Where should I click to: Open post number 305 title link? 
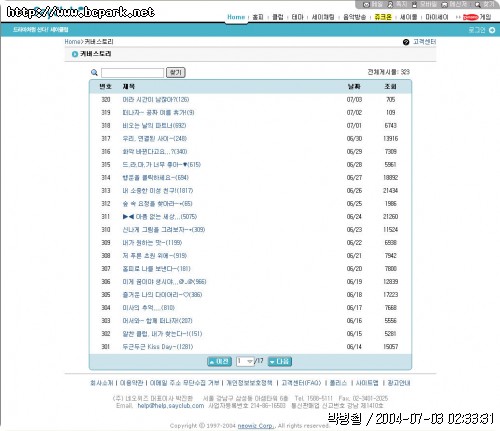click(x=162, y=295)
